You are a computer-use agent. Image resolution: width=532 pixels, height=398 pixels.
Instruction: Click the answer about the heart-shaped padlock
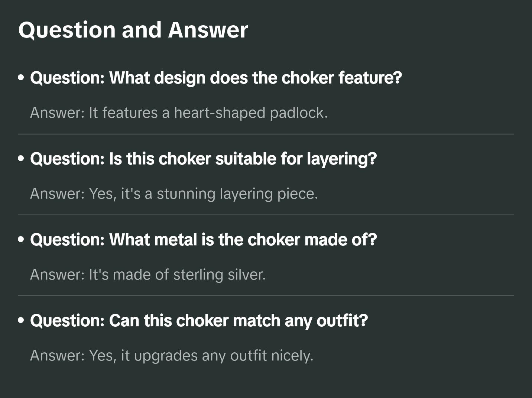click(179, 113)
